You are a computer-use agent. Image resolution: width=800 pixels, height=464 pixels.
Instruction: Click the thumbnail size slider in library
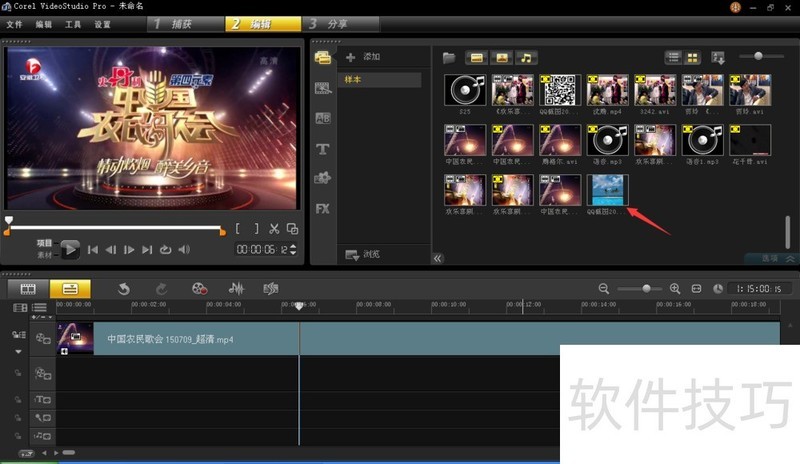[759, 56]
